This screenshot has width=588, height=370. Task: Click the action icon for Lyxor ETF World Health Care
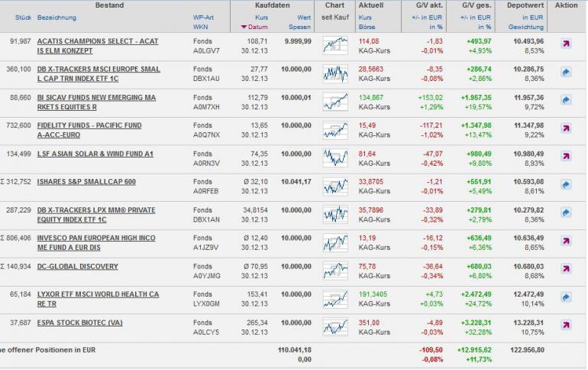tap(566, 297)
